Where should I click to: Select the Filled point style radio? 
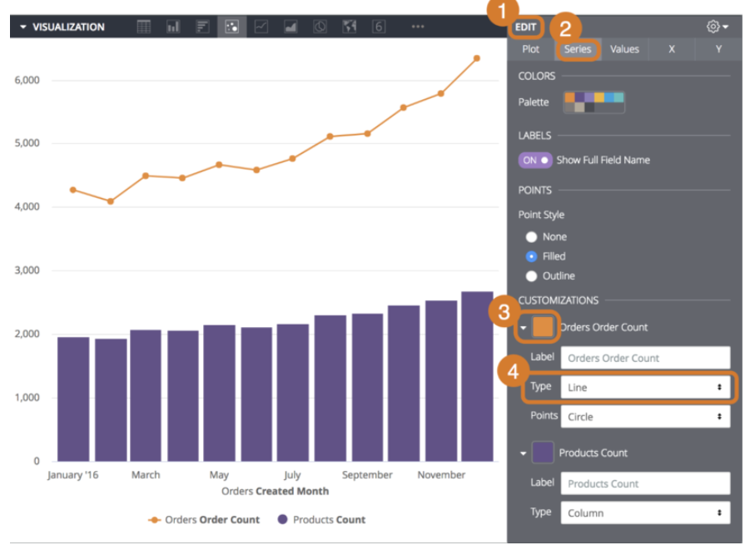point(532,256)
